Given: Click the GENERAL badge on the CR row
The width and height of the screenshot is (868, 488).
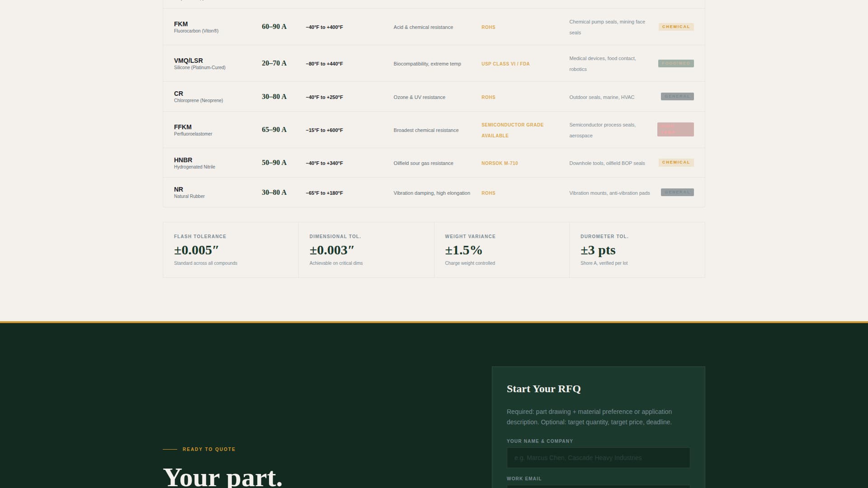Looking at the screenshot, I should point(677,96).
